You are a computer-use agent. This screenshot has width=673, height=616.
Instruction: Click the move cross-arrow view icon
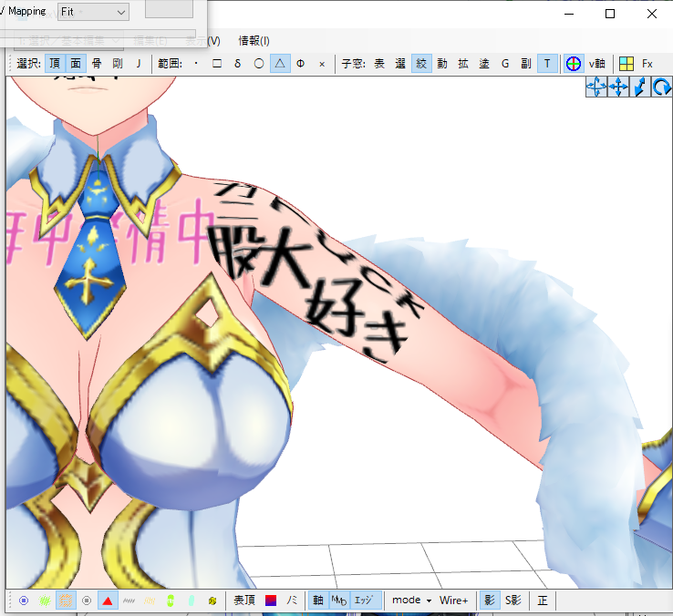click(618, 87)
